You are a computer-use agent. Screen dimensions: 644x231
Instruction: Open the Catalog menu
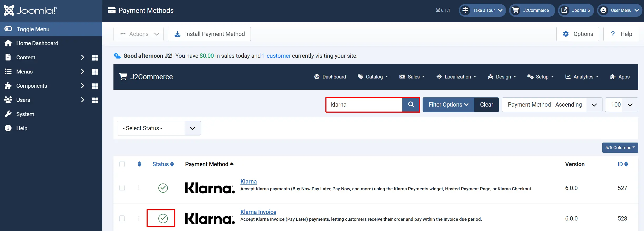[x=373, y=77]
